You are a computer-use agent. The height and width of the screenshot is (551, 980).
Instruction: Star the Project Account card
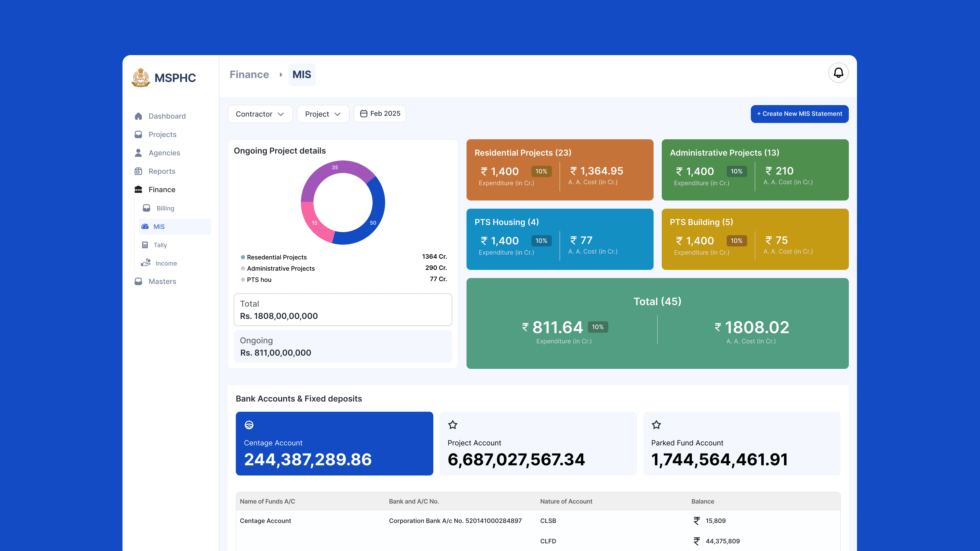click(452, 425)
